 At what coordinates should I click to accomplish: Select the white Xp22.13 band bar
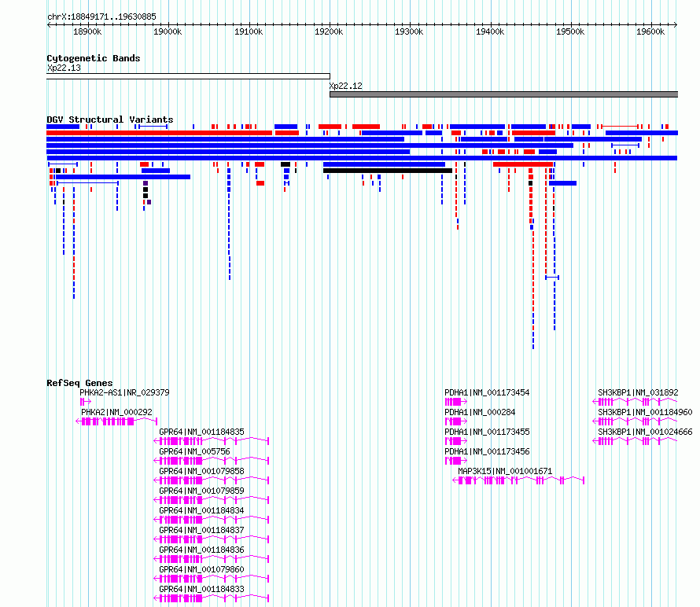[189, 76]
